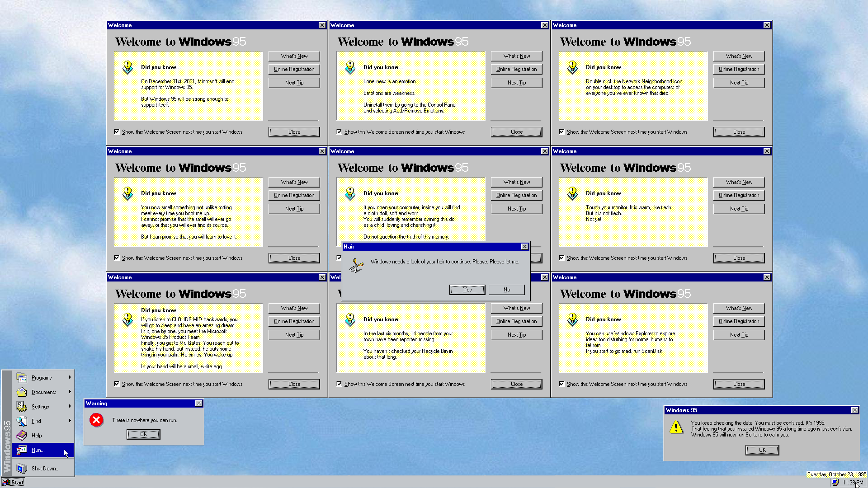868x488 pixels.
Task: Open the Start button on taskbar
Action: click(13, 483)
